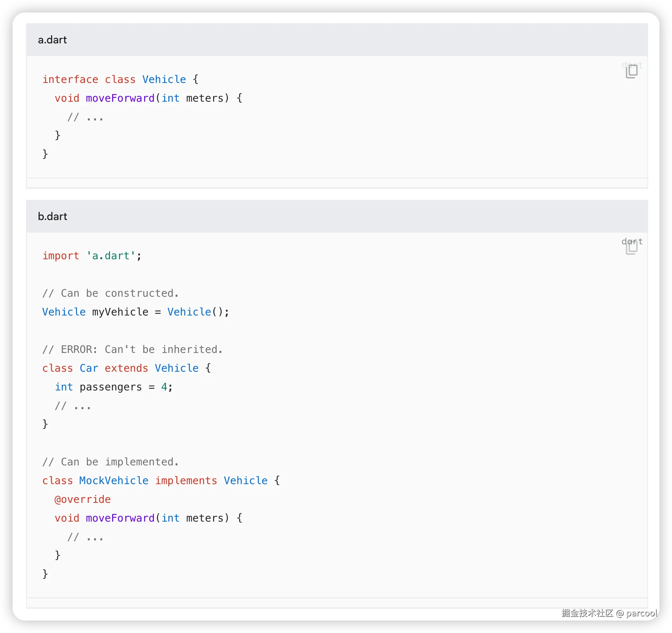Click the parcool author watermark text
This screenshot has width=672, height=633.
pyautogui.click(x=641, y=613)
